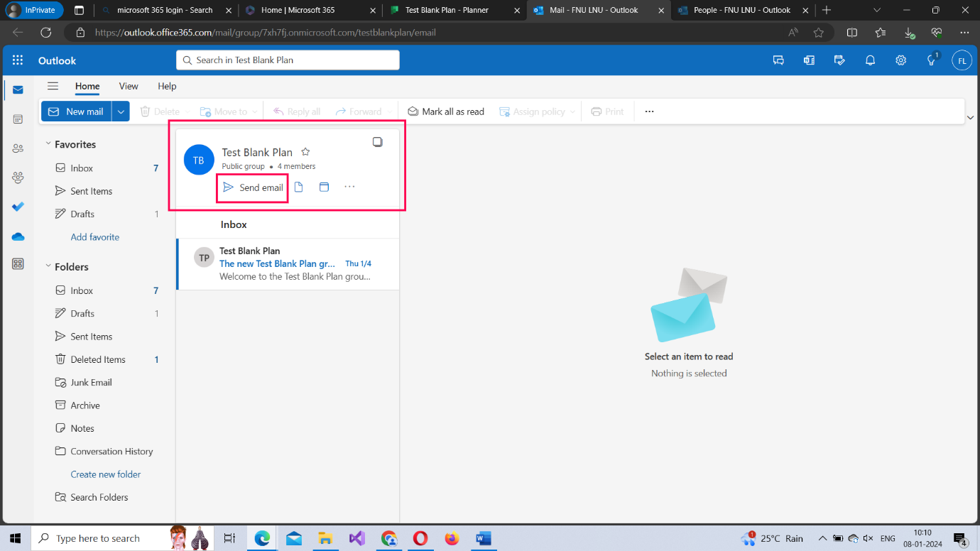
Task: Open Search Folders
Action: pos(107,497)
